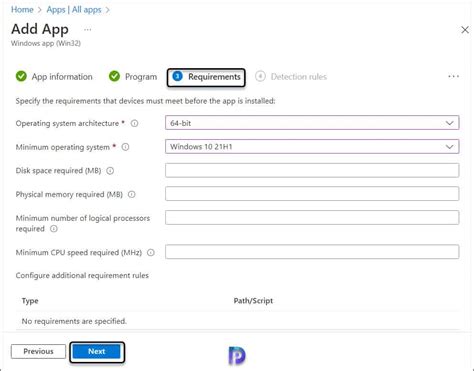Focus the Minimum CPU speed input field
This screenshot has width=474, height=371.
(x=312, y=252)
